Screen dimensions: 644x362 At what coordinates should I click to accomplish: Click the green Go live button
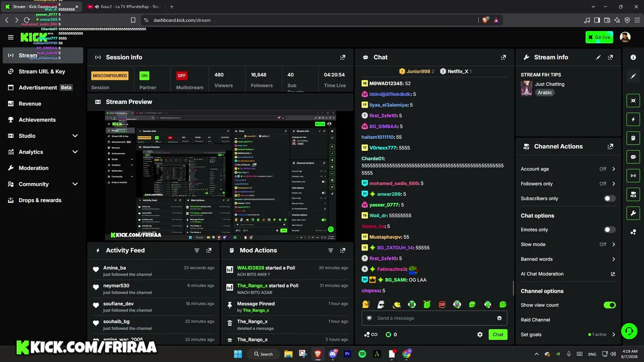tap(599, 37)
